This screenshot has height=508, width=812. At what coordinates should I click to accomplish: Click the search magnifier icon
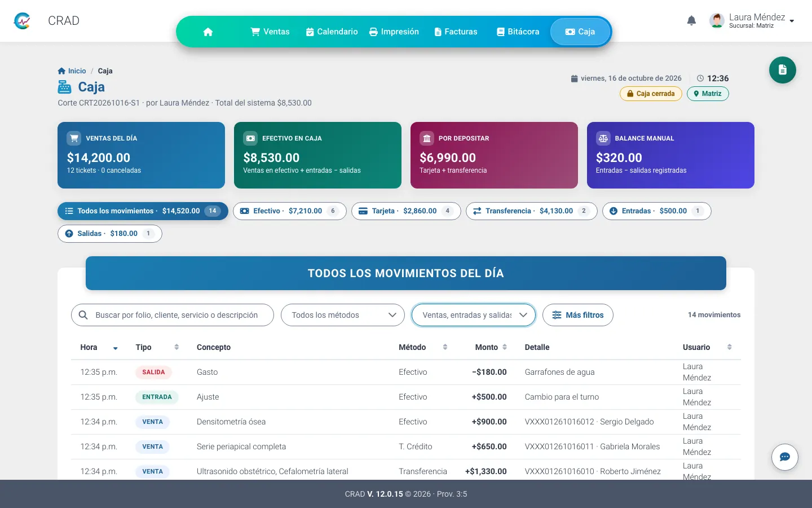[x=83, y=315]
